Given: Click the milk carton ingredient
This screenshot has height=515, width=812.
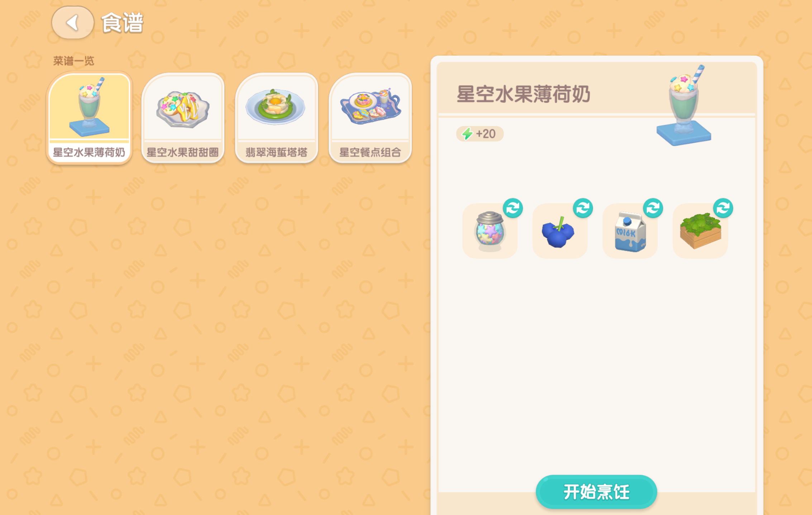Looking at the screenshot, I should coord(630,231).
